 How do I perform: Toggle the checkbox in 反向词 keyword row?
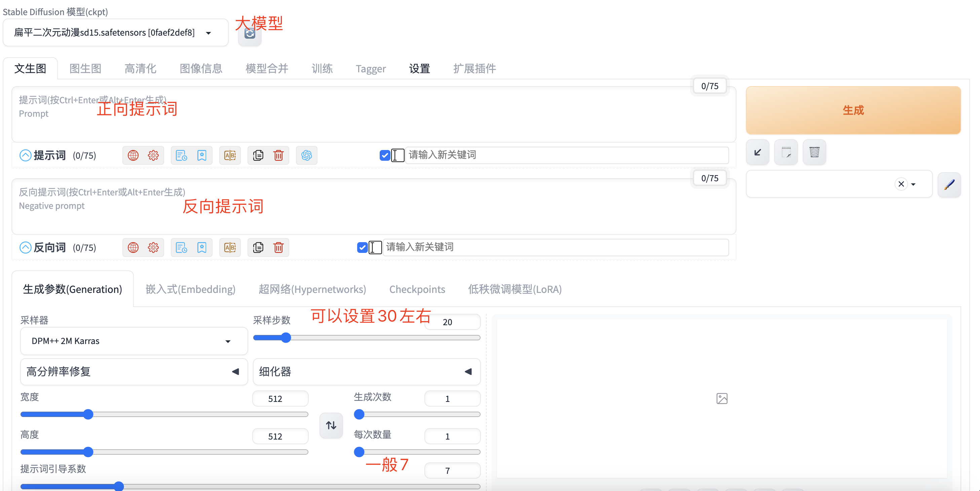tap(362, 248)
